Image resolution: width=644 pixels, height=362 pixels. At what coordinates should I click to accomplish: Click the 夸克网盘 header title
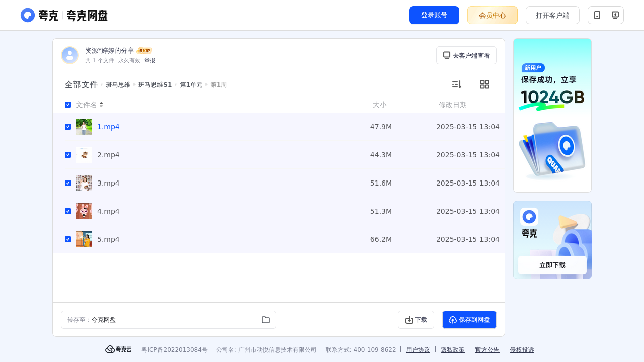tap(87, 16)
